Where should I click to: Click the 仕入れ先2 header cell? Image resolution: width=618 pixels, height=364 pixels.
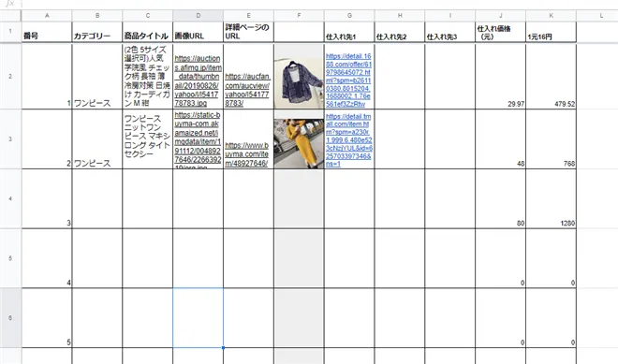(x=400, y=32)
